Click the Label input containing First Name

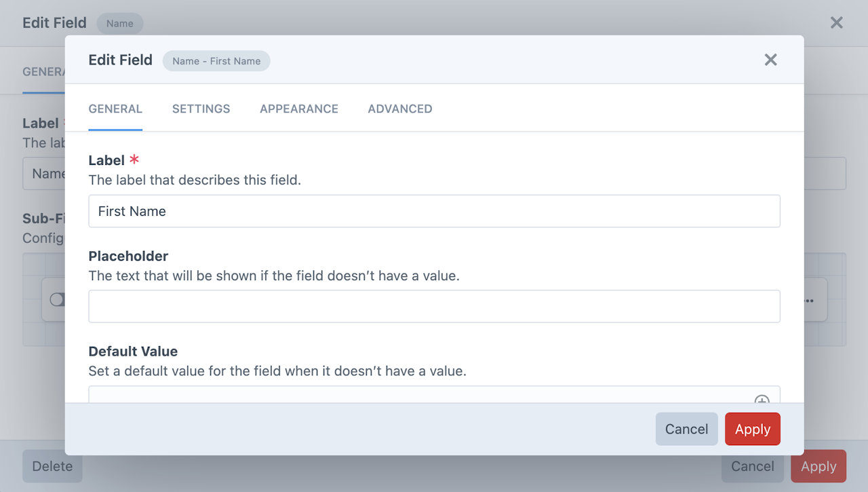[x=434, y=211]
